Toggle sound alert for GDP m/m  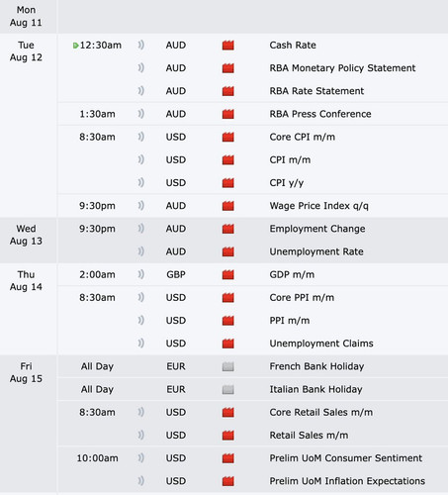coord(140,274)
